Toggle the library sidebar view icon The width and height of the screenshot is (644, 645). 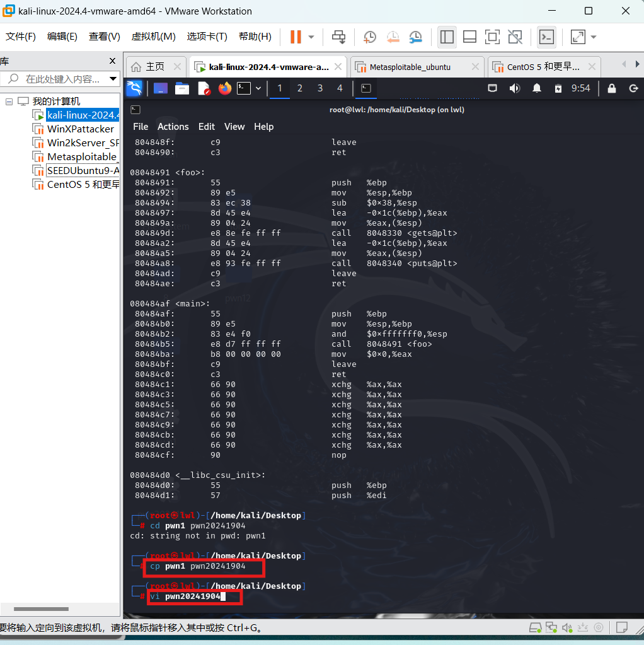(x=447, y=37)
